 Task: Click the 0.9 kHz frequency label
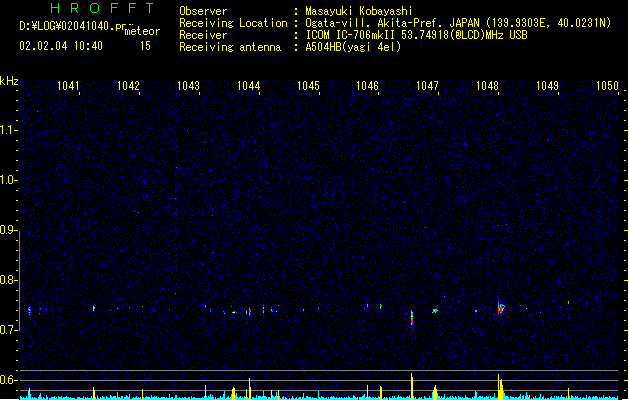[x=8, y=230]
